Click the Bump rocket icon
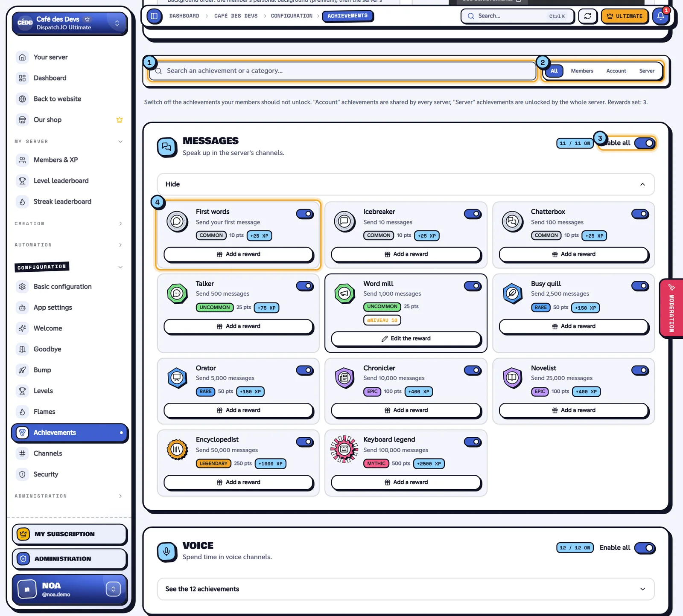 (x=23, y=370)
